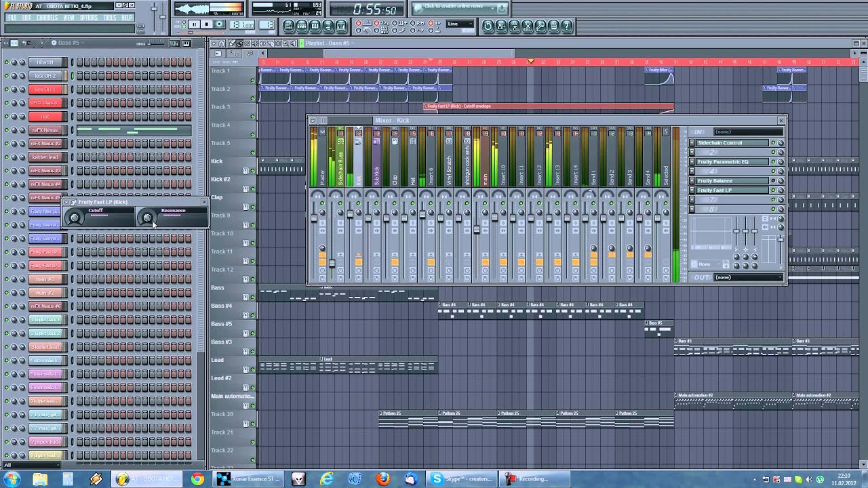Open the Sidechain Control effect slot menu arrow
868x488 pixels.
(x=692, y=143)
